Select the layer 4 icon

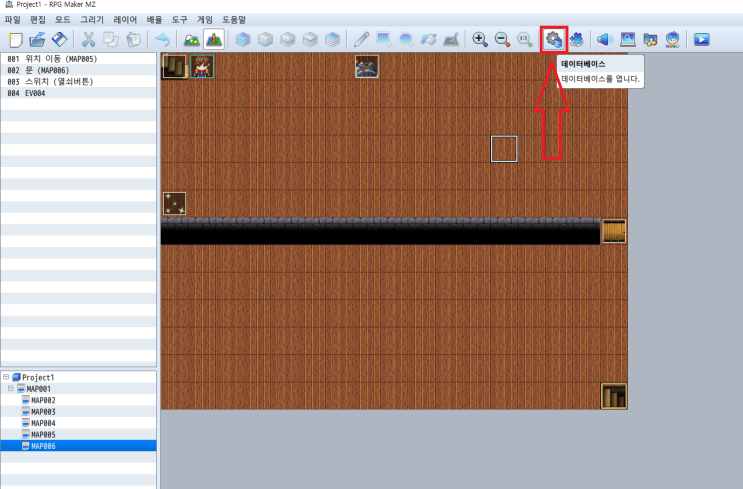point(332,39)
